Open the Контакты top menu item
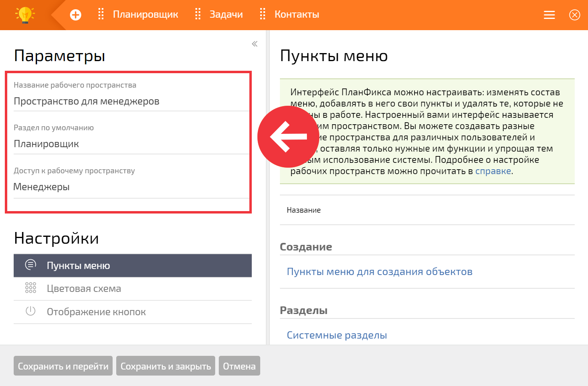The height and width of the screenshot is (386, 588). pos(297,14)
